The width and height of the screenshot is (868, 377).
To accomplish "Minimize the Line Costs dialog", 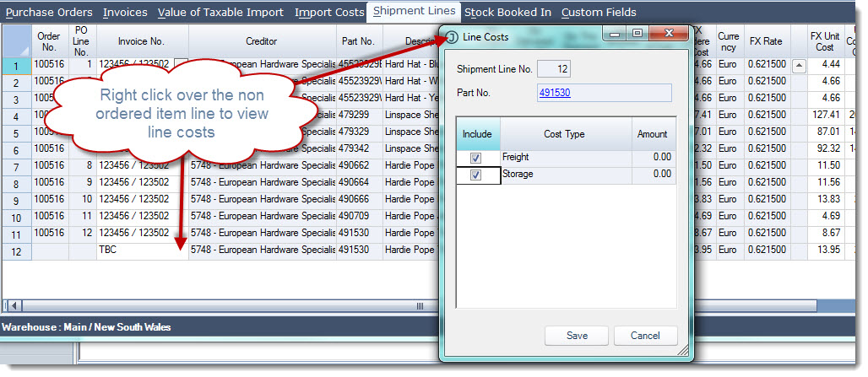I will click(615, 34).
